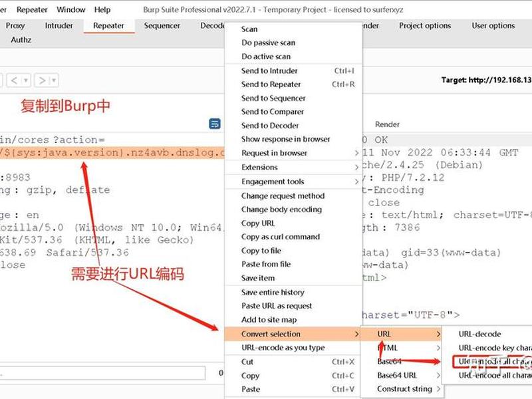532x399 pixels.
Task: Select Copy URL menu entry
Action: pyautogui.click(x=293, y=223)
